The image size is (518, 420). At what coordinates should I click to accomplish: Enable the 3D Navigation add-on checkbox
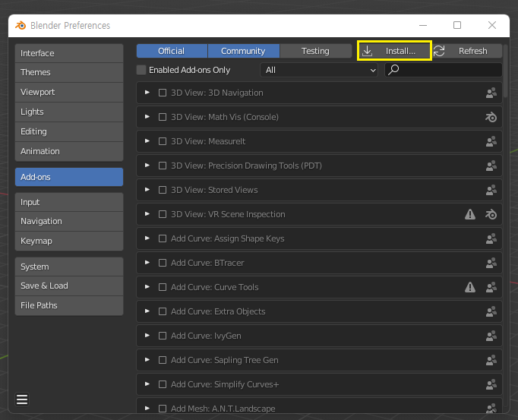click(x=163, y=93)
